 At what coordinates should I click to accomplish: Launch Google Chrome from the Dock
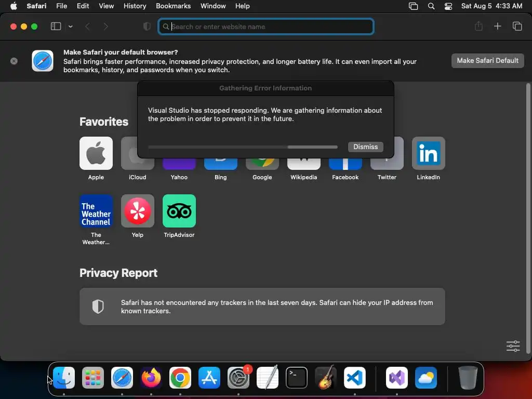180,378
